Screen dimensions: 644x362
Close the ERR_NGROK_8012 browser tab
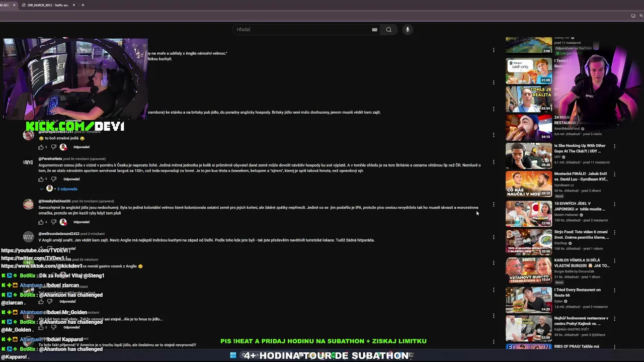74,5
